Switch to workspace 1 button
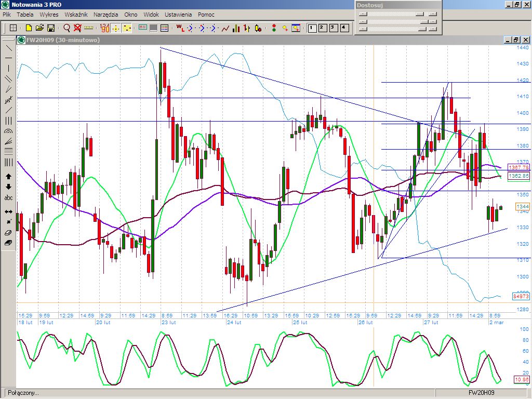 click(x=312, y=28)
